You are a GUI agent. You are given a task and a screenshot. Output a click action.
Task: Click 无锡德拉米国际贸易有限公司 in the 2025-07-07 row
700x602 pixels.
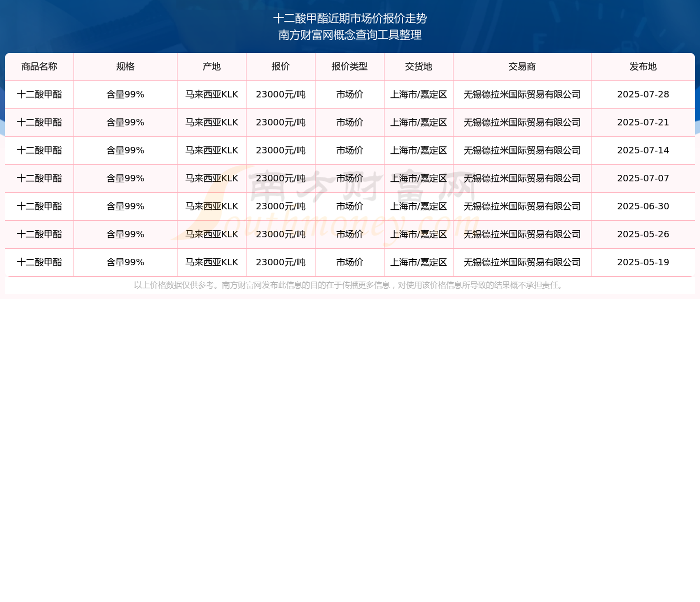[522, 178]
